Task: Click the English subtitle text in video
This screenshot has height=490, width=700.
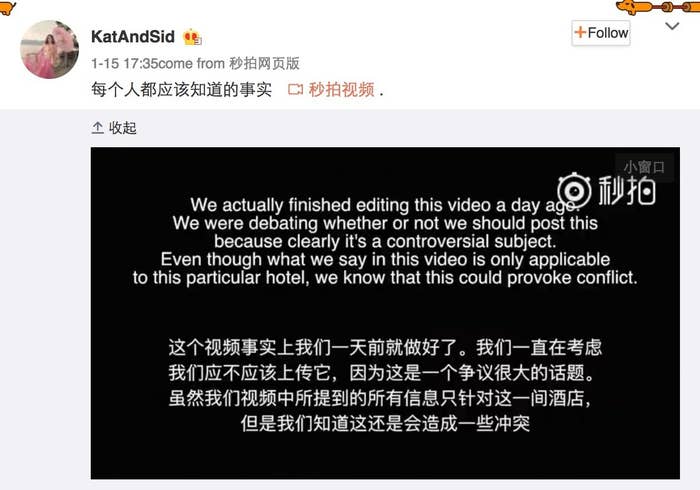Action: [385, 241]
